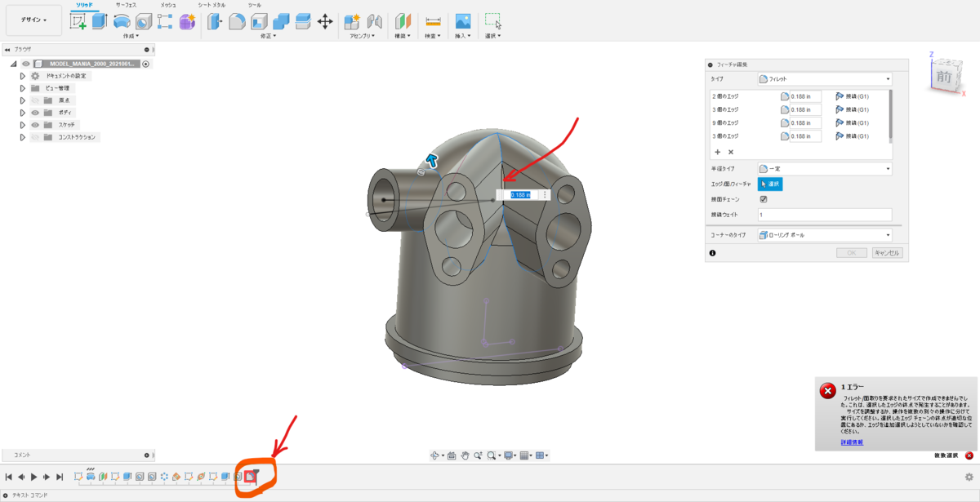Viewport: 980px width, 502px height.
Task: Open the タイプ フィレット dropdown
Action: (824, 79)
